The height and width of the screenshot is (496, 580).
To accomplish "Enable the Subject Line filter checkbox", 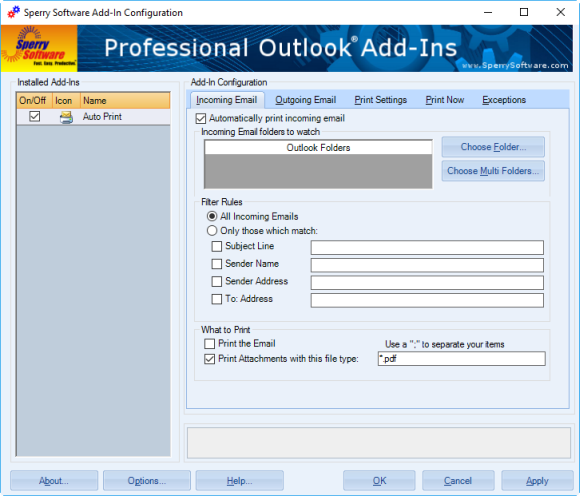I will [216, 246].
